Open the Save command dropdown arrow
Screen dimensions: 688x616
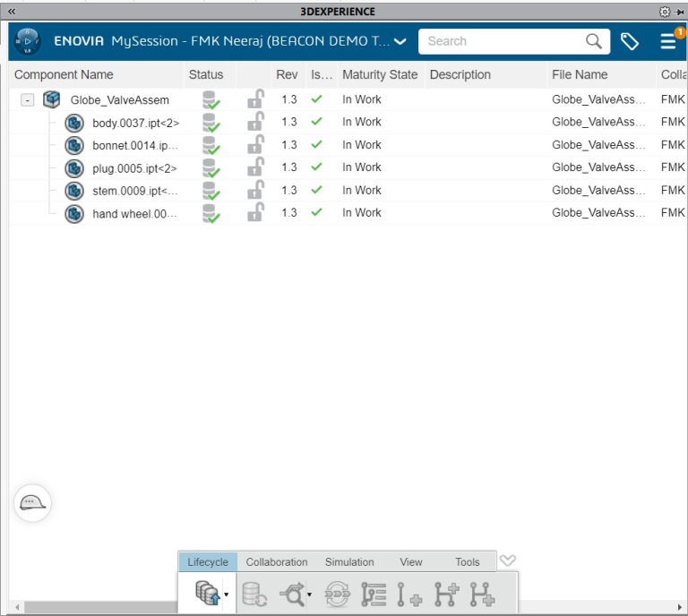point(227,595)
